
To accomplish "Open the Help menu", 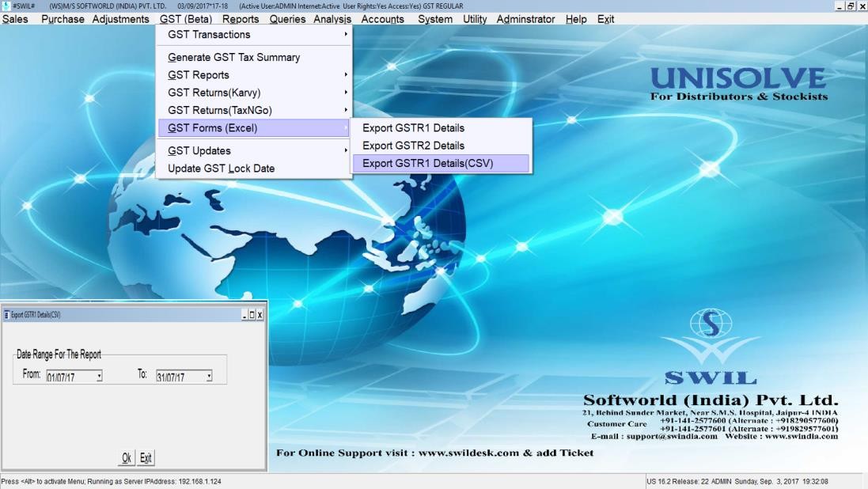I will coord(576,19).
